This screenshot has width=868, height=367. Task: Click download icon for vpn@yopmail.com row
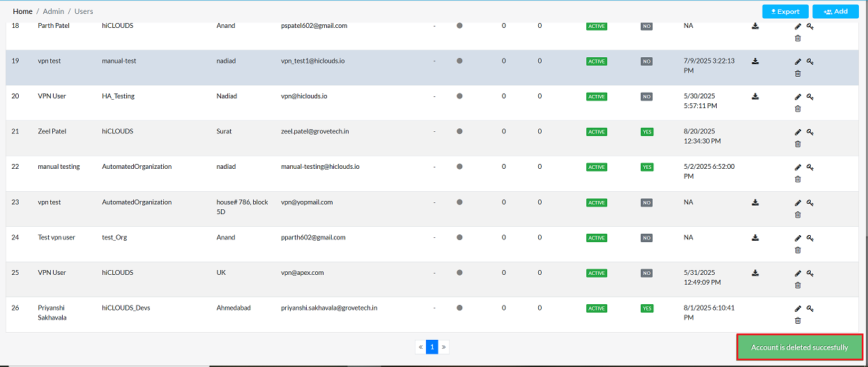pyautogui.click(x=755, y=202)
